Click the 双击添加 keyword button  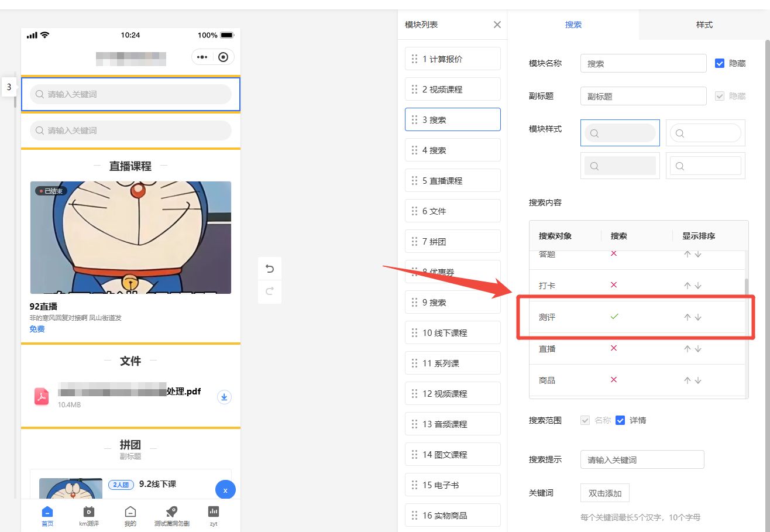[605, 493]
